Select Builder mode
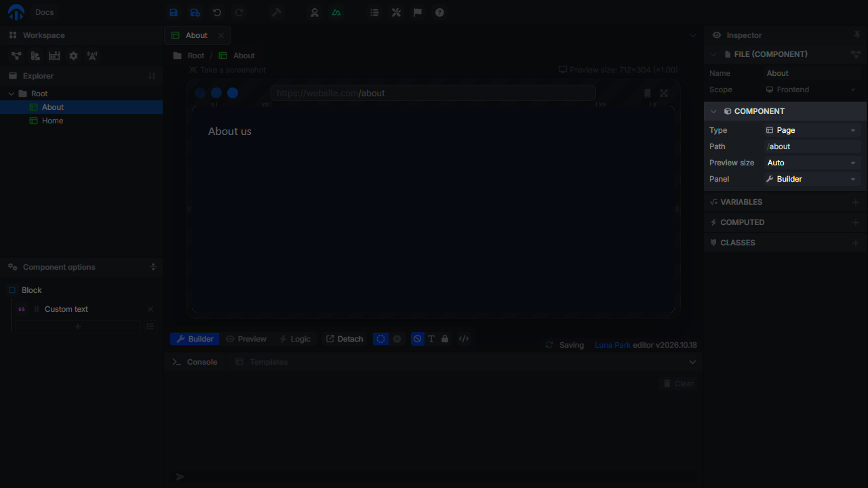 (195, 339)
